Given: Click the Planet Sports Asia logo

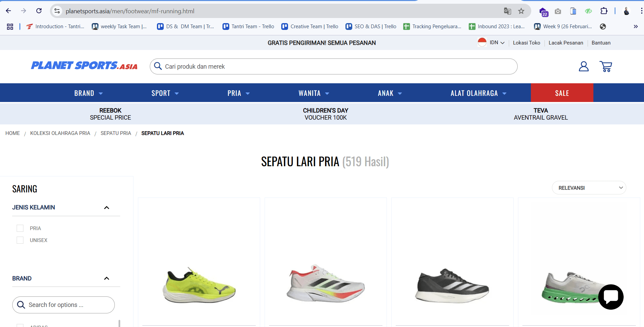Looking at the screenshot, I should coord(84,65).
